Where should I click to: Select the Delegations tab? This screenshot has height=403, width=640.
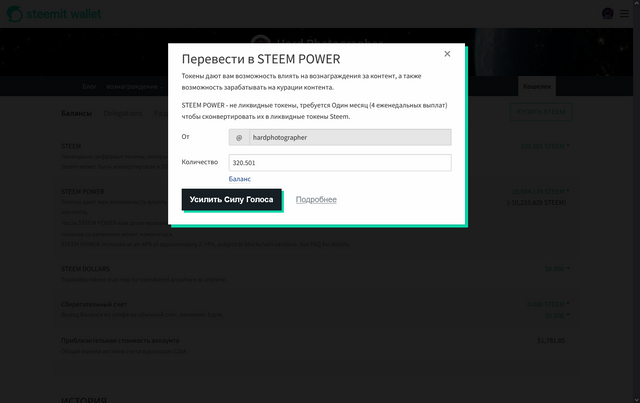[x=123, y=113]
